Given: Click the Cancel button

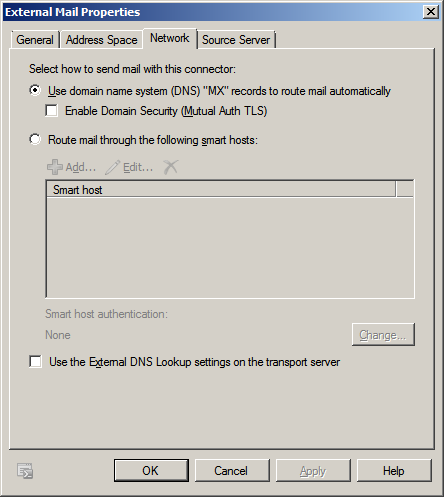Looking at the screenshot, I should tap(232, 471).
